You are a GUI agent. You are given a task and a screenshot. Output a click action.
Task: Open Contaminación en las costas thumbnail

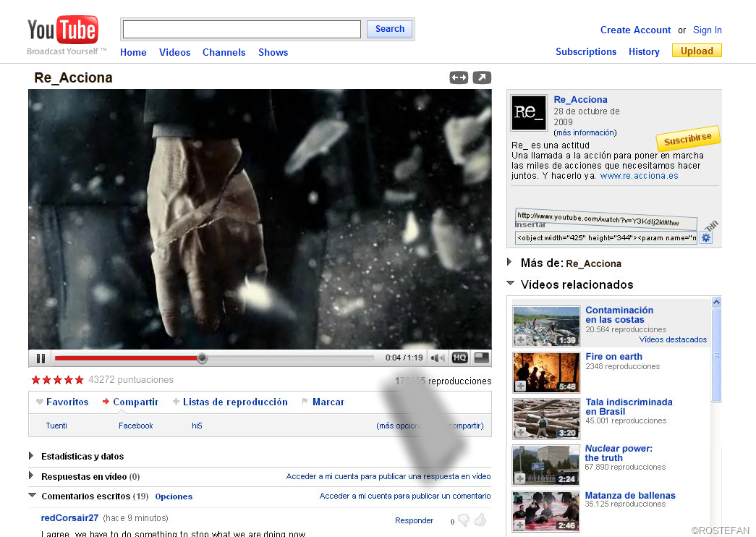tap(546, 326)
